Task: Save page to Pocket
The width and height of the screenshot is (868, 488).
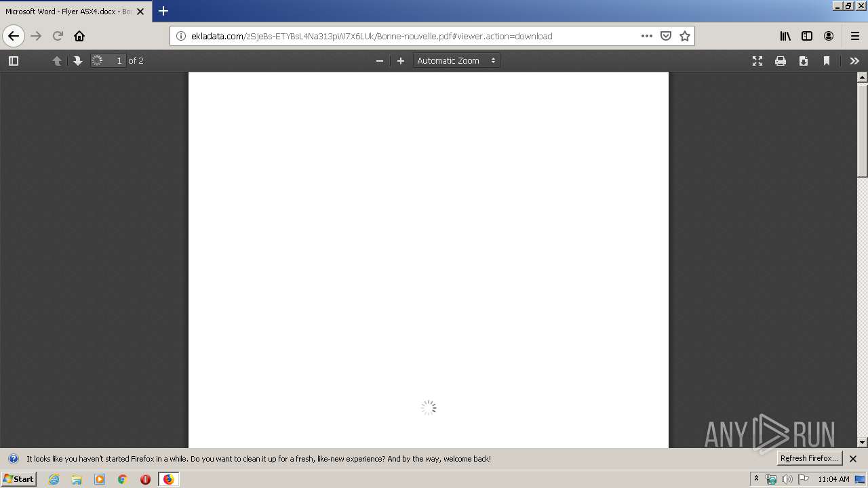Action: pyautogui.click(x=666, y=36)
